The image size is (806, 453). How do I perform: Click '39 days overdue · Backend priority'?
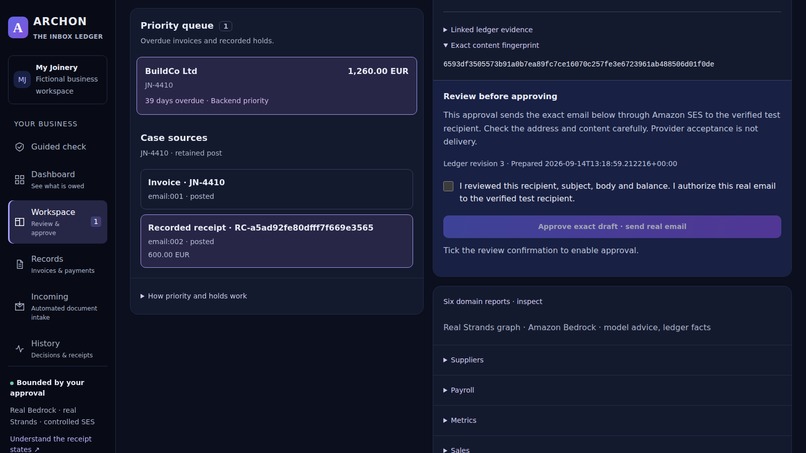click(x=207, y=101)
